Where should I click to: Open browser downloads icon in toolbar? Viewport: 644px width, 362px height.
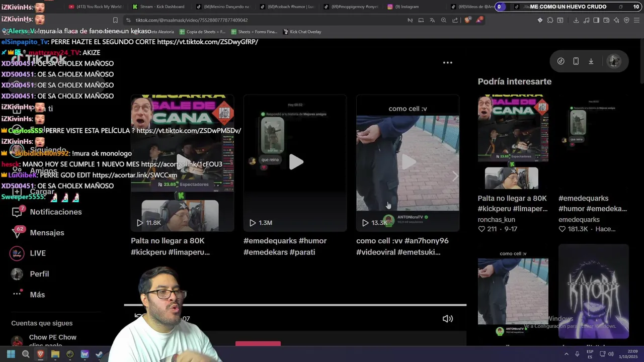(x=576, y=20)
